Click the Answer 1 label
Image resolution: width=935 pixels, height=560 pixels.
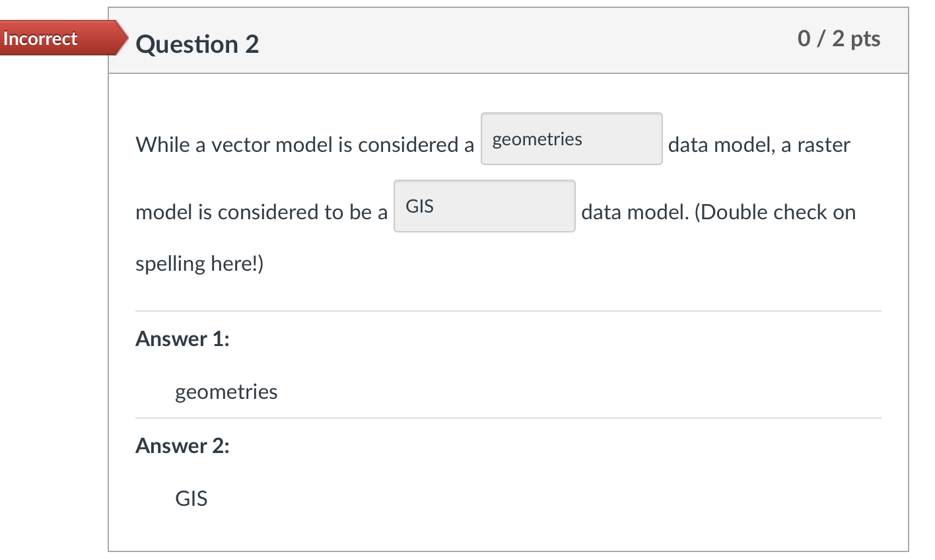pyautogui.click(x=181, y=339)
